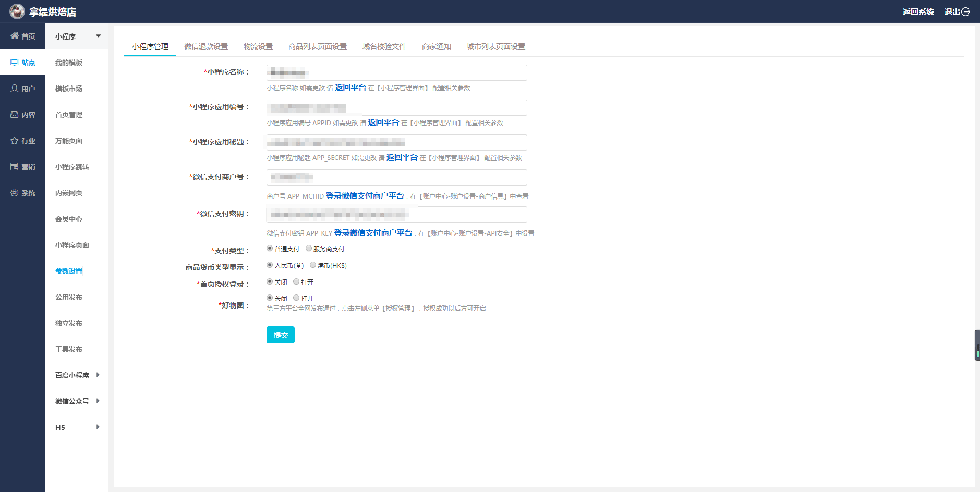The height and width of the screenshot is (492, 980).
Task: Open the 行业 star icon
Action: point(15,141)
